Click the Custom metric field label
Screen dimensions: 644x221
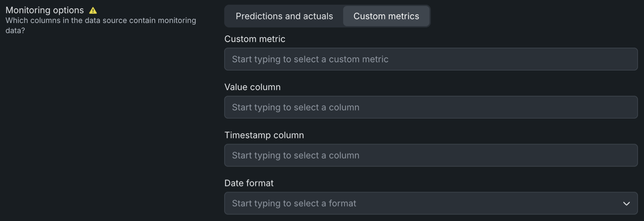click(255, 39)
